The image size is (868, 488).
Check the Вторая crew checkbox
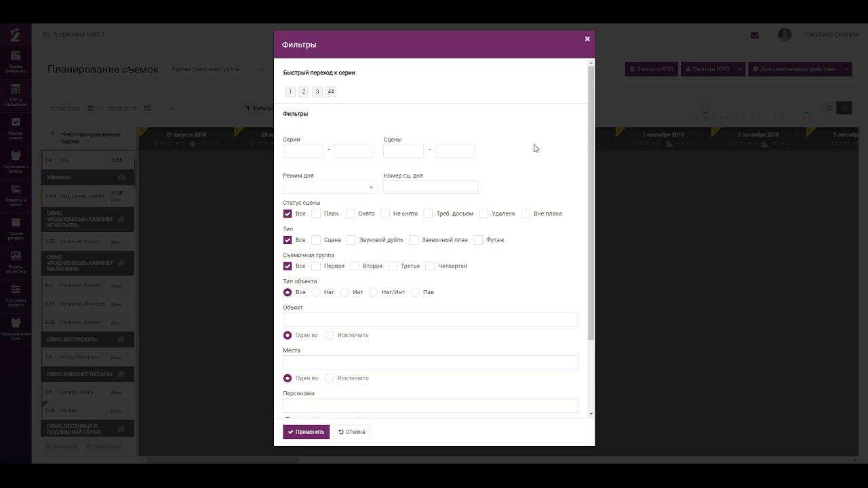(x=355, y=266)
